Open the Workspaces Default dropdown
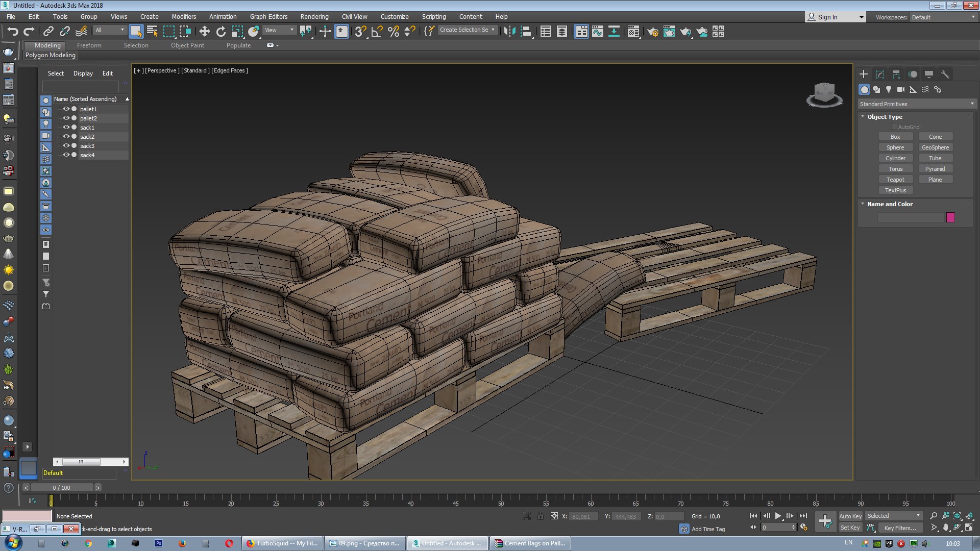The width and height of the screenshot is (980, 551). (943, 17)
